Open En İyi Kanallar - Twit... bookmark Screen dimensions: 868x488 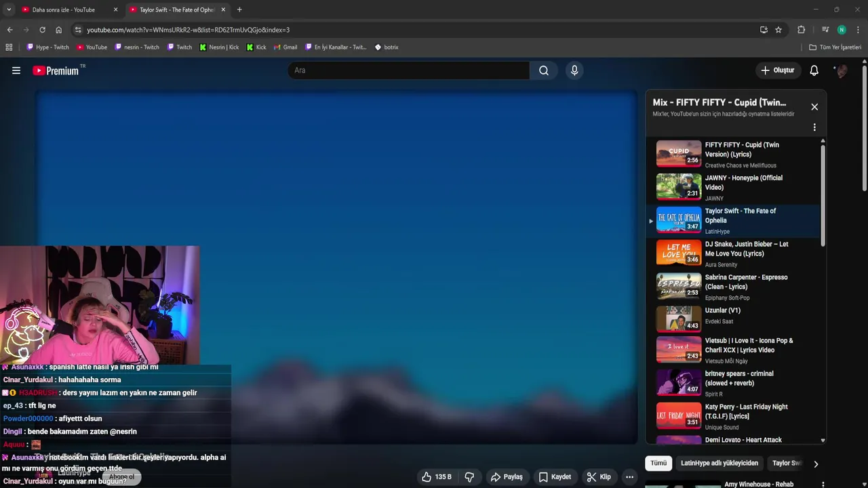[336, 47]
